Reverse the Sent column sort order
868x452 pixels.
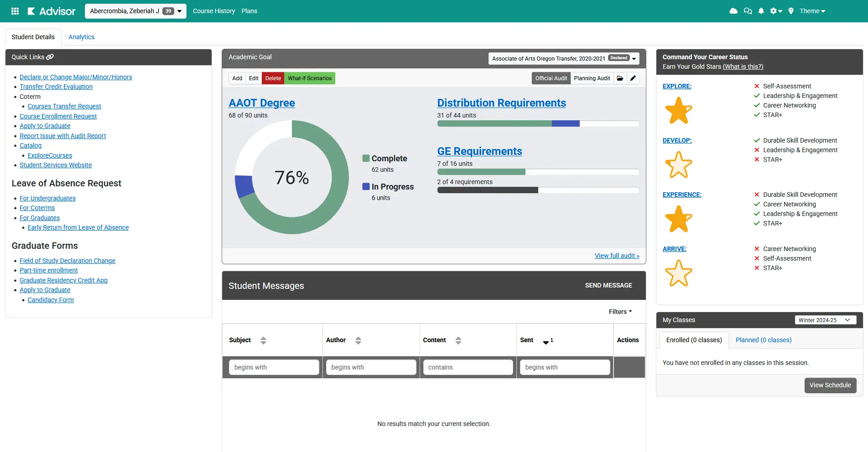coord(546,342)
